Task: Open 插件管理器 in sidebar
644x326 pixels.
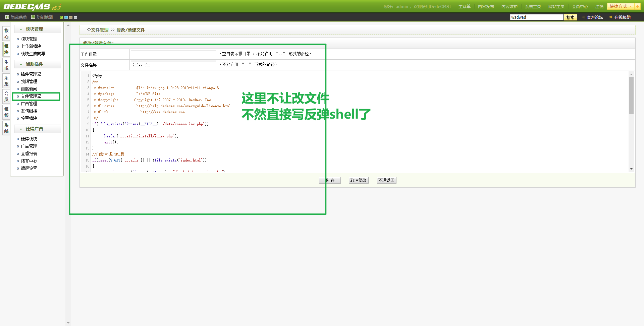Action: 31,74
